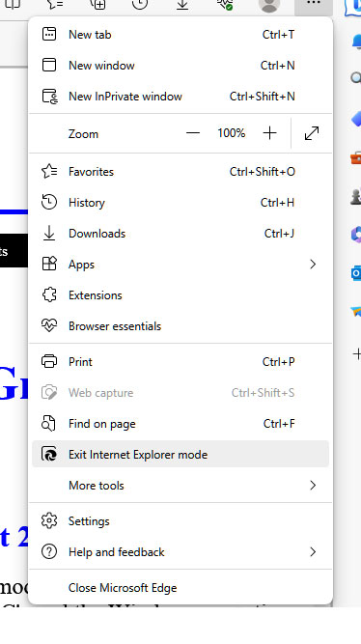361x644 pixels.
Task: Select Find on page
Action: (180, 424)
